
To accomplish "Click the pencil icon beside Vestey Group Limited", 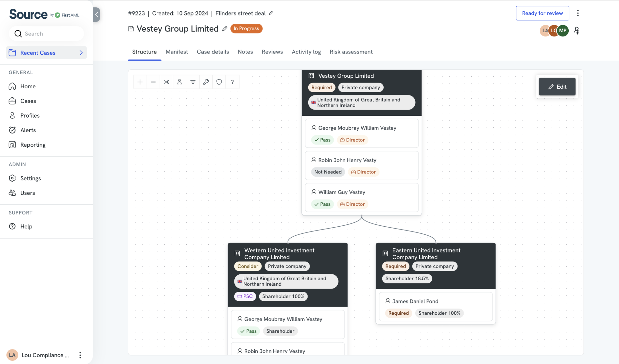I will point(225,29).
